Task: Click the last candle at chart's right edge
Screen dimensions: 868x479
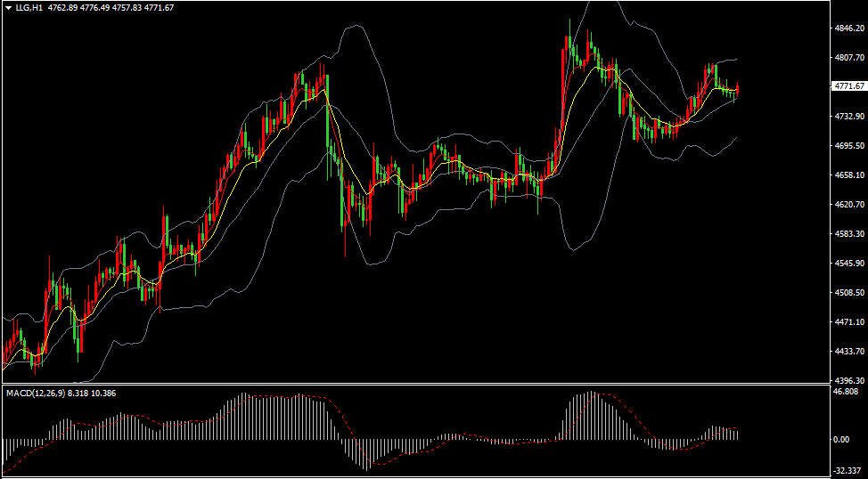Action: tap(738, 88)
